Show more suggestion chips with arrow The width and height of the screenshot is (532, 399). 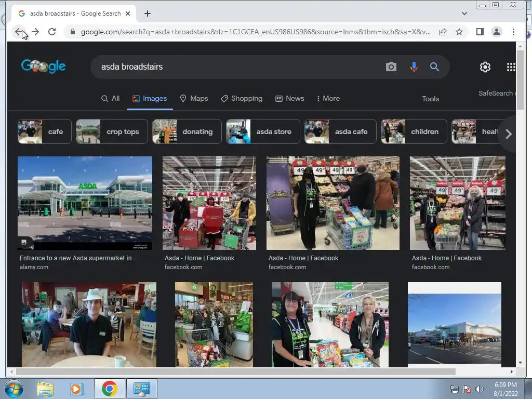508,134
